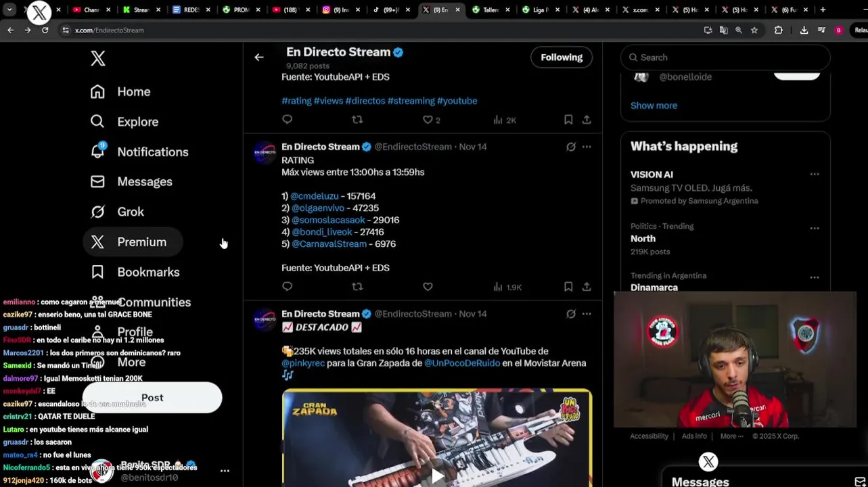Click the Accessibility footer link
The height and width of the screenshot is (487, 868).
[x=649, y=436]
